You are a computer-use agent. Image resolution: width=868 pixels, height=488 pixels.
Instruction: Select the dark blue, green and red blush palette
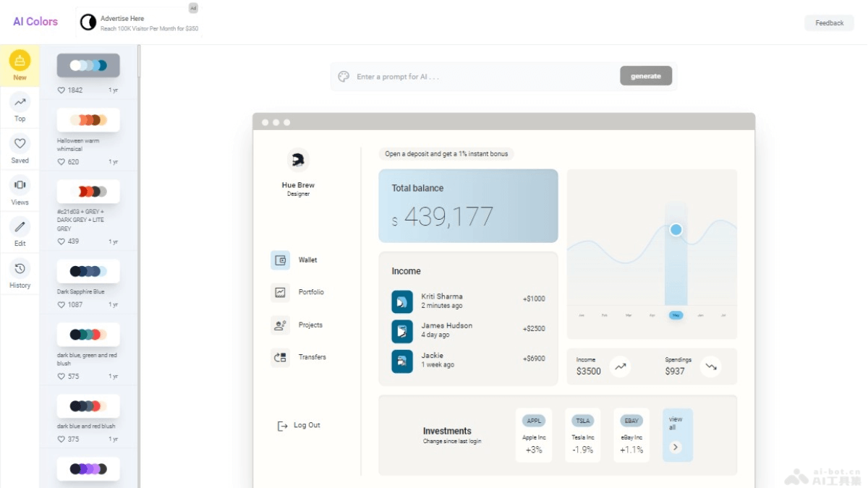(88, 335)
